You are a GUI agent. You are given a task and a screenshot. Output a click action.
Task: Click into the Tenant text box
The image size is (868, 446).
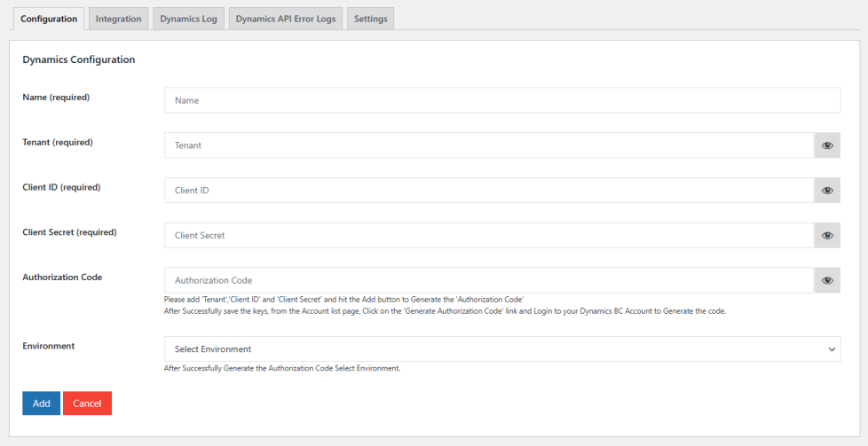[488, 145]
